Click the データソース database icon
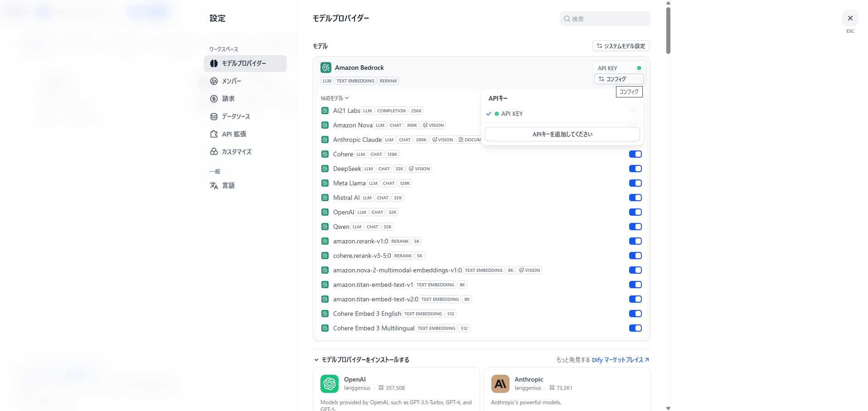 pos(214,116)
